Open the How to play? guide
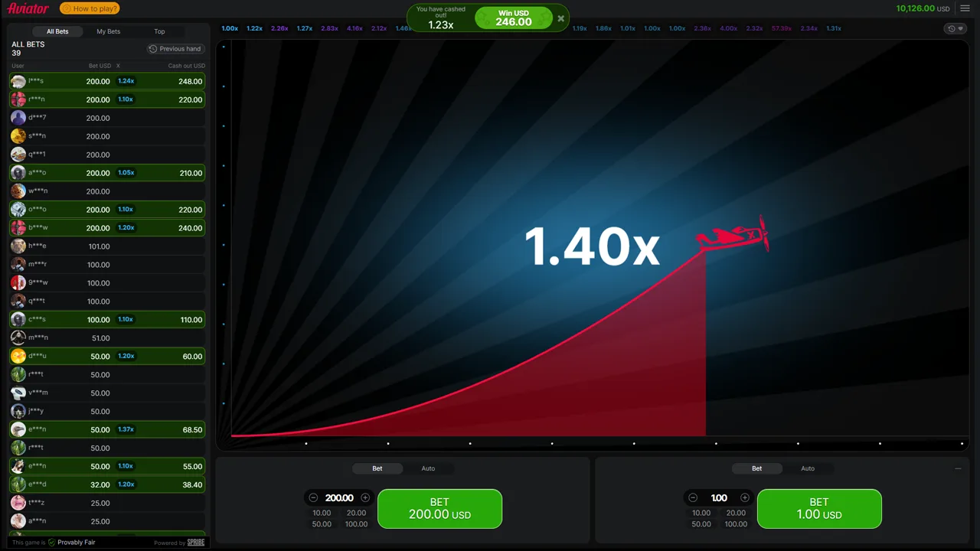 [x=90, y=8]
